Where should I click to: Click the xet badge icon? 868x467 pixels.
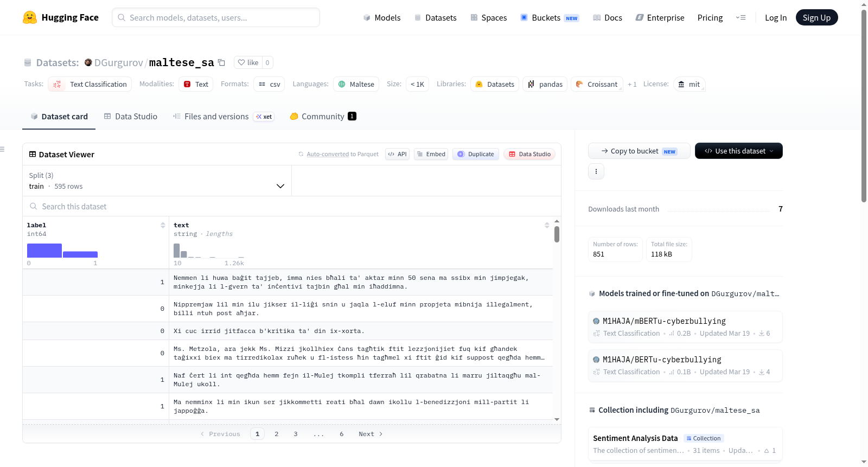pyautogui.click(x=265, y=117)
